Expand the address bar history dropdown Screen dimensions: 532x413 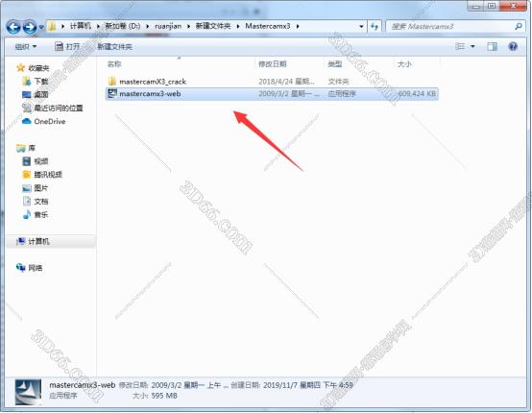coord(361,26)
